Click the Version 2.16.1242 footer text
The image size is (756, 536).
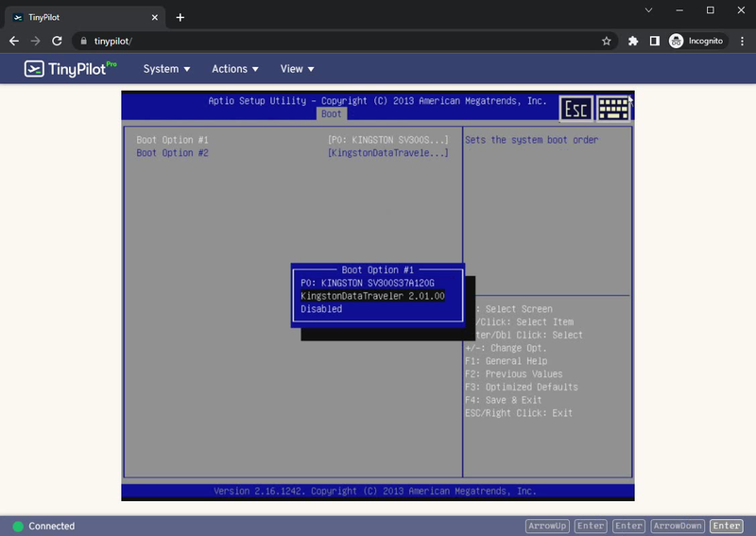coord(374,492)
